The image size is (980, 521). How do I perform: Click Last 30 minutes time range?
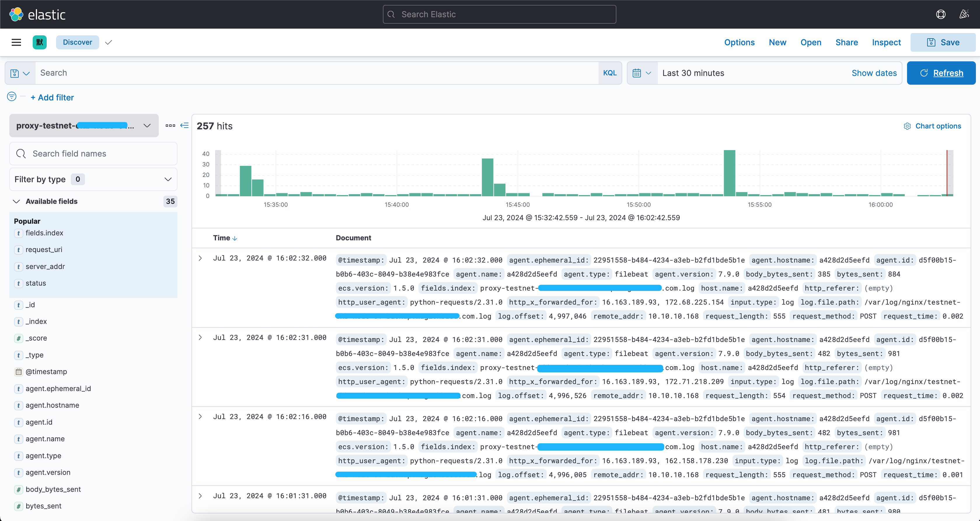tap(693, 73)
